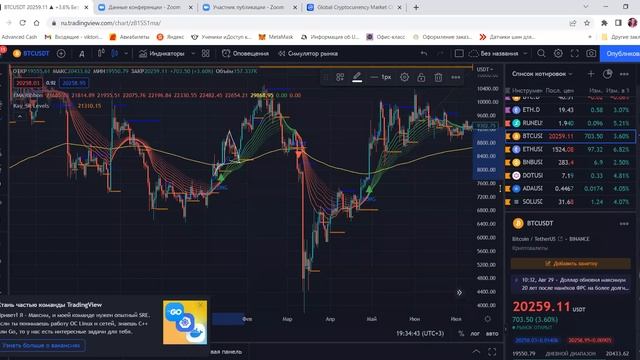Switch to Данные конференции Zoom browser tab

(x=144, y=7)
